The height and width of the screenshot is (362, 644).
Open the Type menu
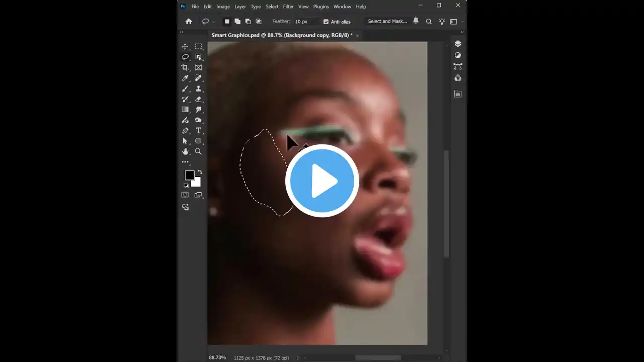click(256, 7)
